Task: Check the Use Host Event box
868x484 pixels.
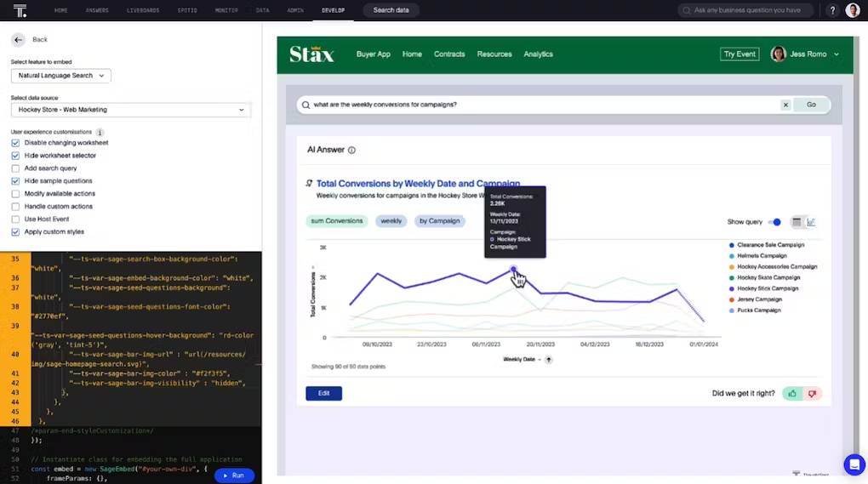Action: point(15,219)
